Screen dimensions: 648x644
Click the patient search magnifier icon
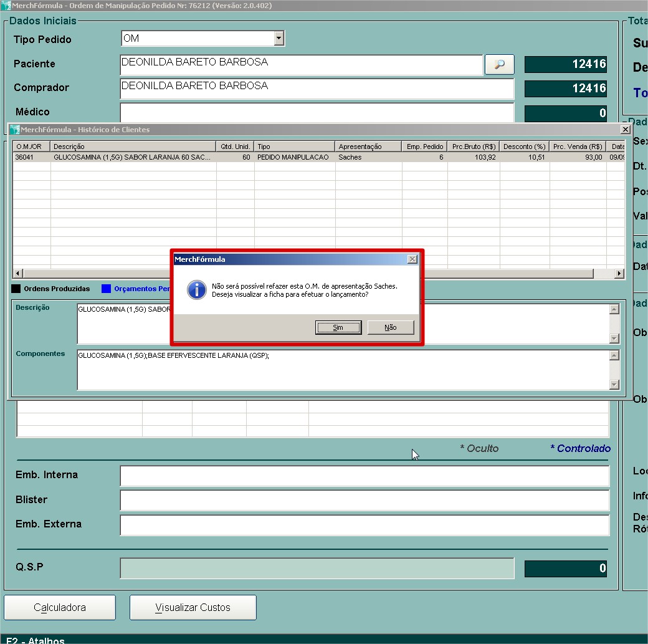coord(499,64)
